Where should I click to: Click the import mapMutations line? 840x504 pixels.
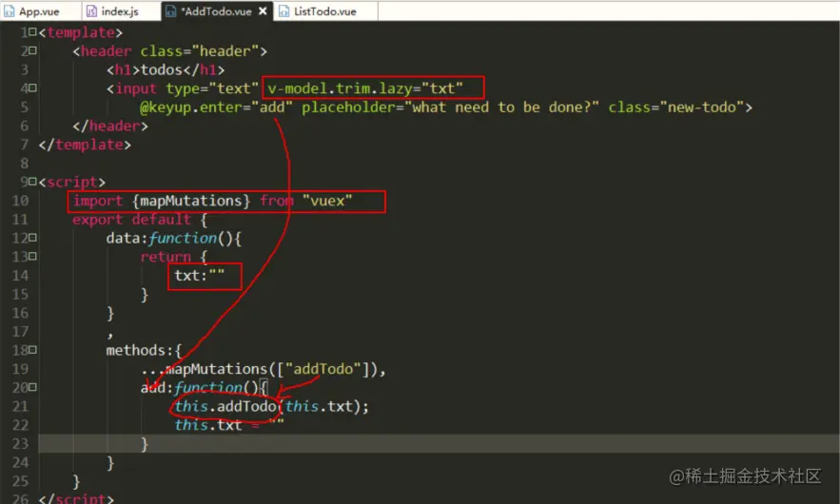[213, 201]
